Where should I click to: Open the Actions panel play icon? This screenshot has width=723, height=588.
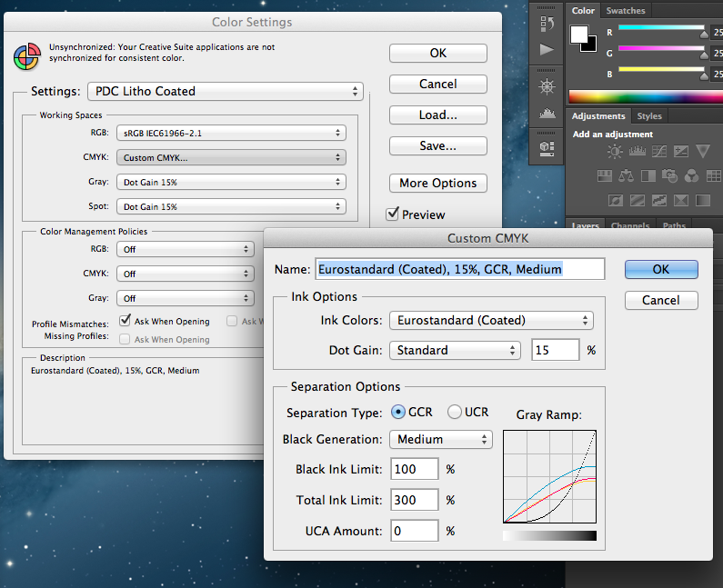click(x=547, y=49)
